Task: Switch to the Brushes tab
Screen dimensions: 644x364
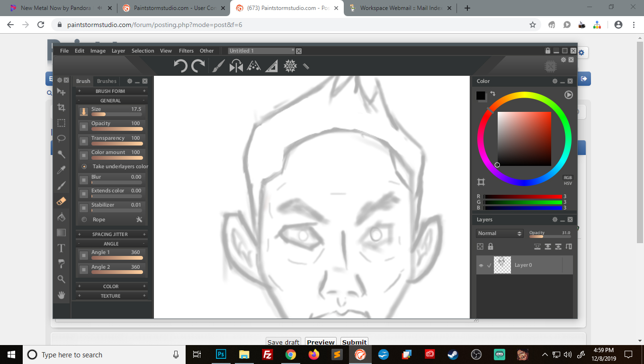Action: click(107, 81)
